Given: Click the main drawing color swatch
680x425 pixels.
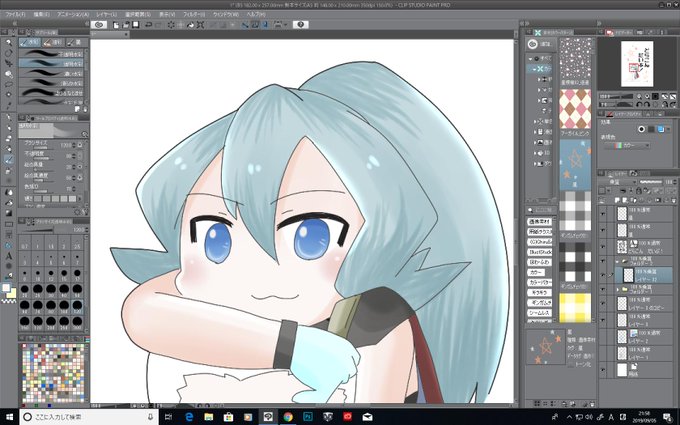Looking at the screenshot, I should pyautogui.click(x=6, y=288).
